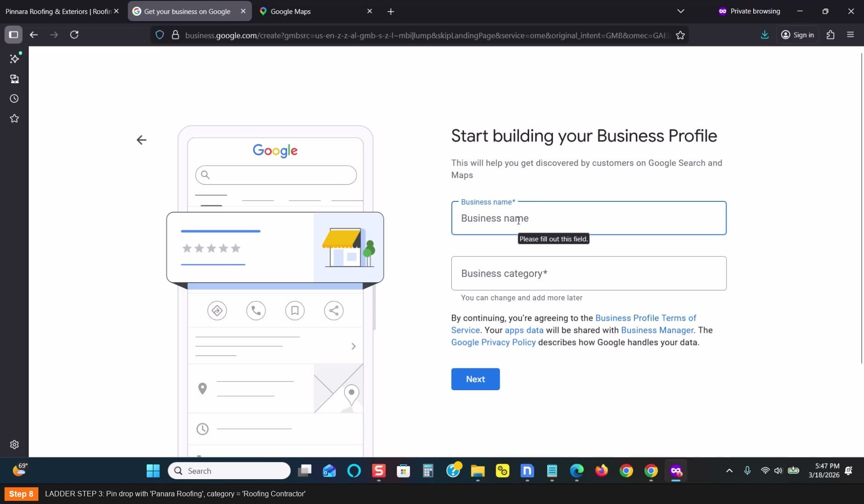
Task: Bookmark this page with the star icon
Action: 680,35
